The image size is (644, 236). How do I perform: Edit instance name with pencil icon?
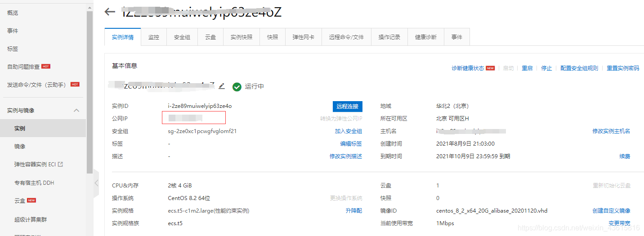click(x=221, y=86)
